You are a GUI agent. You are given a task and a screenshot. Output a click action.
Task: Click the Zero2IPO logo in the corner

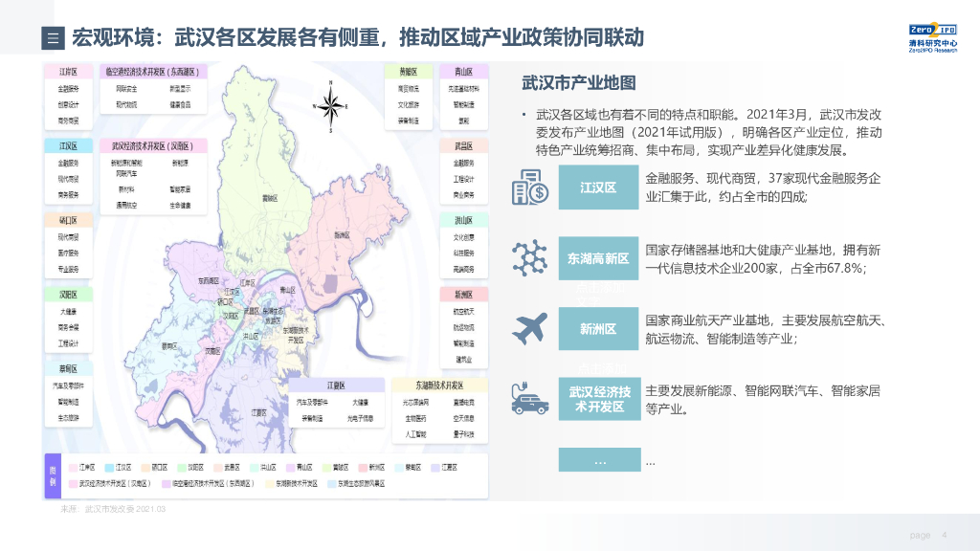[932, 37]
